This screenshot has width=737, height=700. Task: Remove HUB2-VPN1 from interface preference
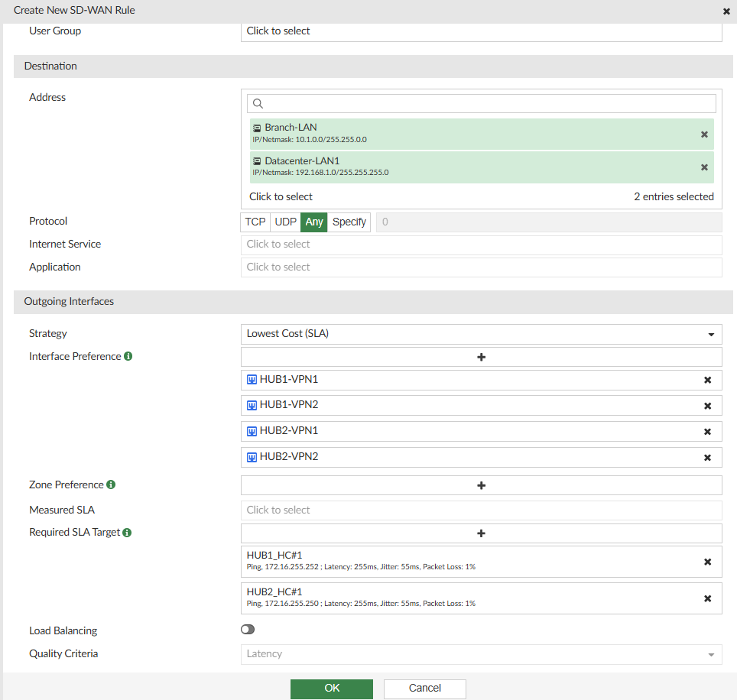pyautogui.click(x=707, y=432)
